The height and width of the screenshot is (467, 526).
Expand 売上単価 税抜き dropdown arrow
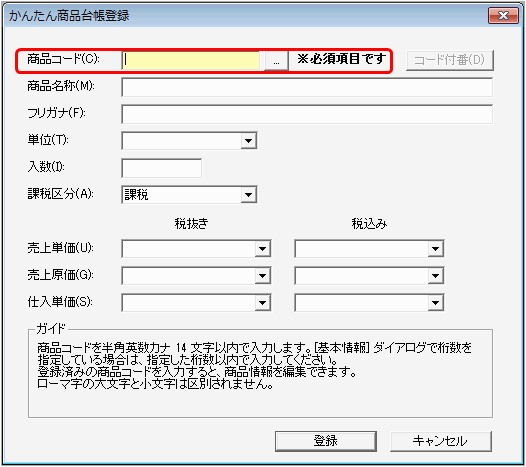coord(262,249)
